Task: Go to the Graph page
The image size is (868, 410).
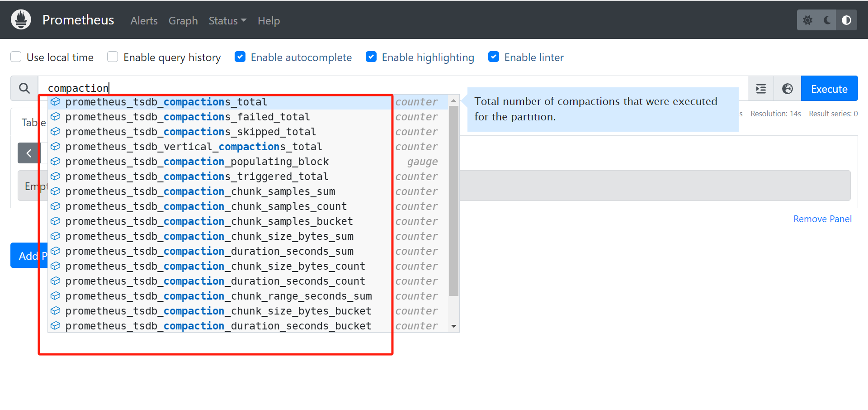Action: 183,21
